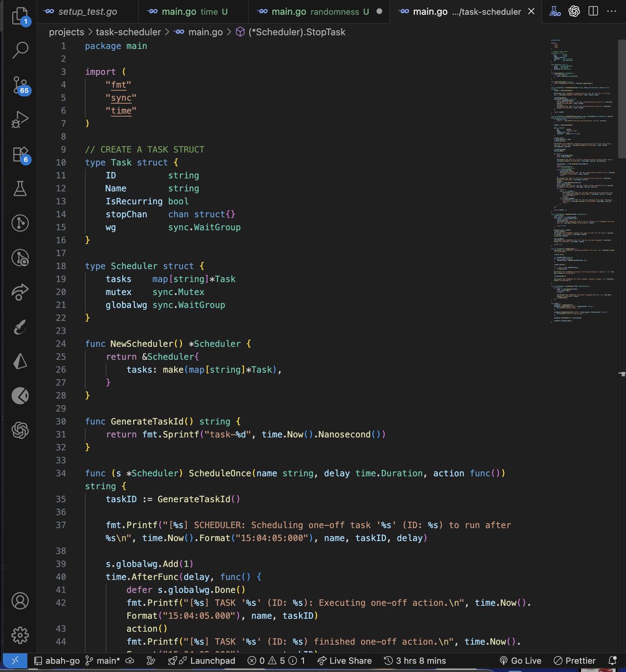
Task: Open the OpenAI icon view in activity bar
Action: coord(20,430)
